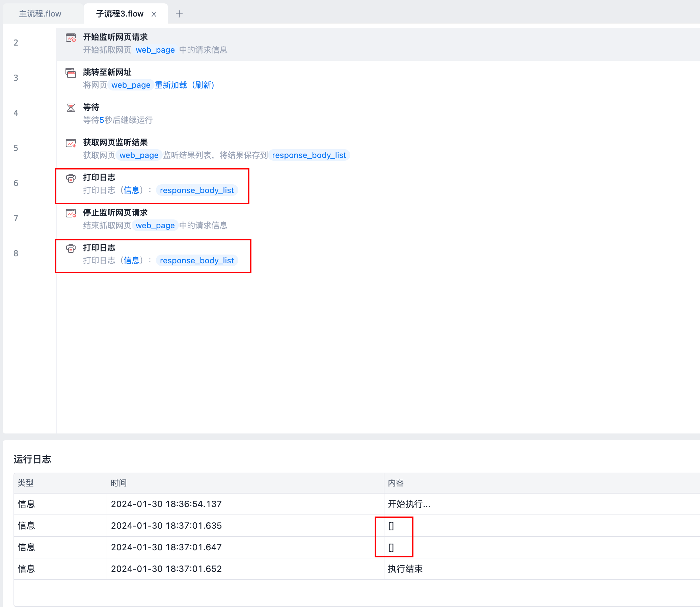Switch to the 主流程.flow tab

40,14
